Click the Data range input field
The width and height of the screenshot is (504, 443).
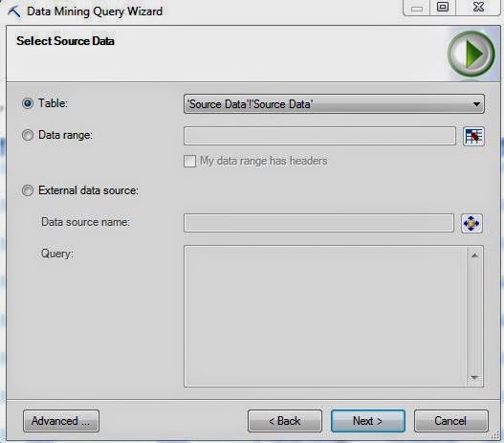[319, 136]
